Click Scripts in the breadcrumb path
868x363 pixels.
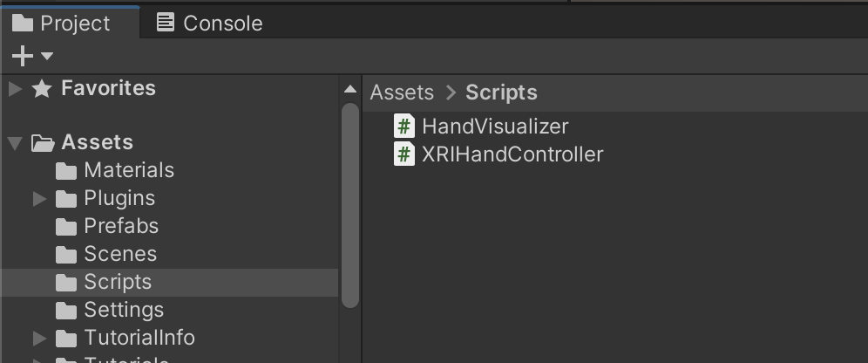tap(501, 92)
